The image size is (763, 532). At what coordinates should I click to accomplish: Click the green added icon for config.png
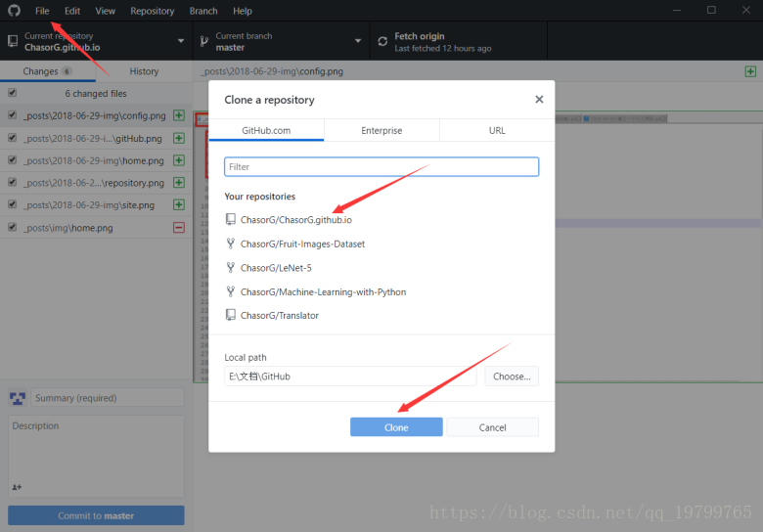point(179,115)
